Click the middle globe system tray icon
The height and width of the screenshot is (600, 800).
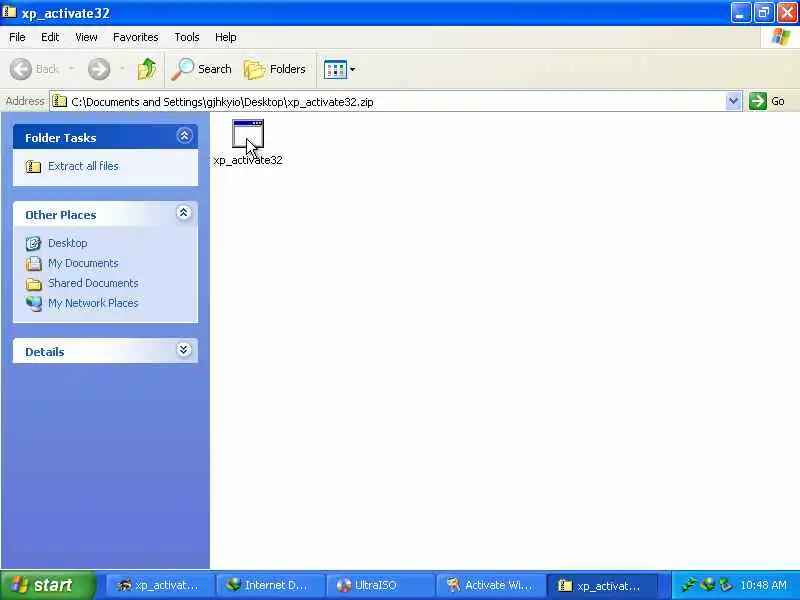coord(708,585)
